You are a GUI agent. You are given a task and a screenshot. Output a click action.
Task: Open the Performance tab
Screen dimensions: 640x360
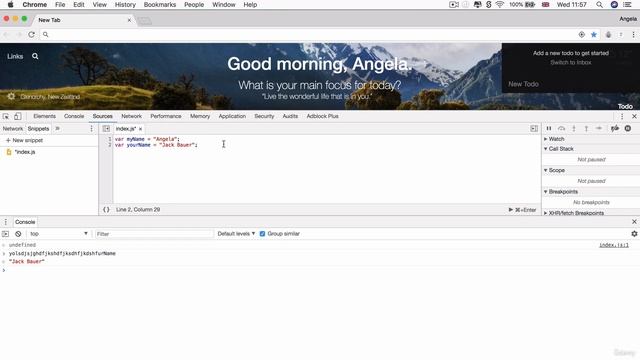tap(166, 116)
